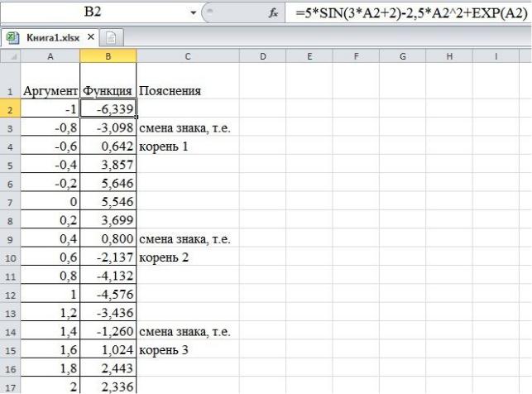Select column E header
532x394 pixels.
(x=309, y=56)
